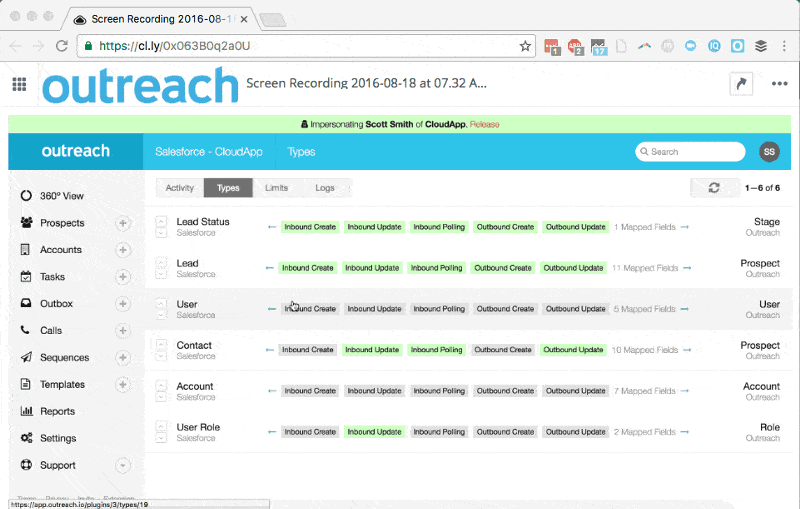Click the Templates document icon
Screen dimensions: 800x509
point(25,384)
